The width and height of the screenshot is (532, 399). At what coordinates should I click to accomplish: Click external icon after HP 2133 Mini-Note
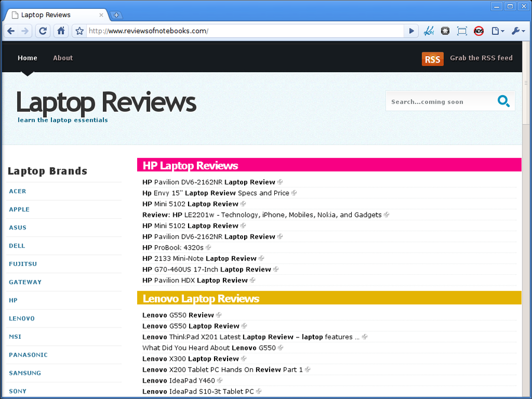[261, 258]
